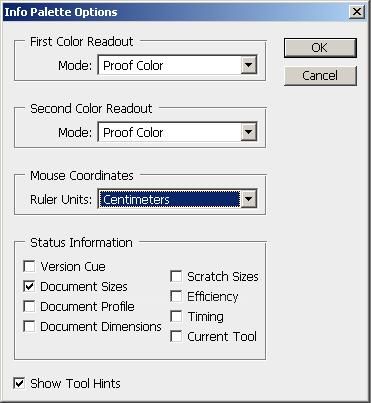Enable the Scratch Sizes checkbox
This screenshot has width=371, height=403.
pyautogui.click(x=176, y=276)
